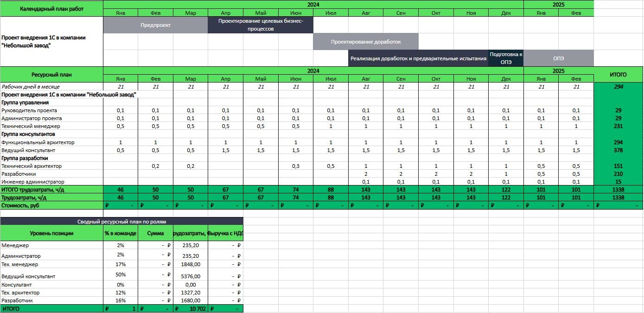This screenshot has height=313, width=644.
Task: Click the Уровень позиции column header
Action: click(51, 233)
